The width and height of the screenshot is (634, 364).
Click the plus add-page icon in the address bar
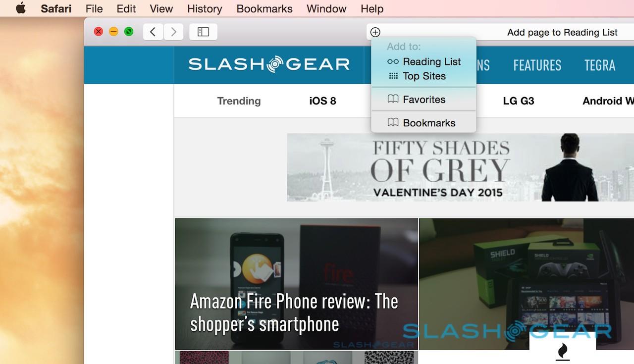click(375, 32)
